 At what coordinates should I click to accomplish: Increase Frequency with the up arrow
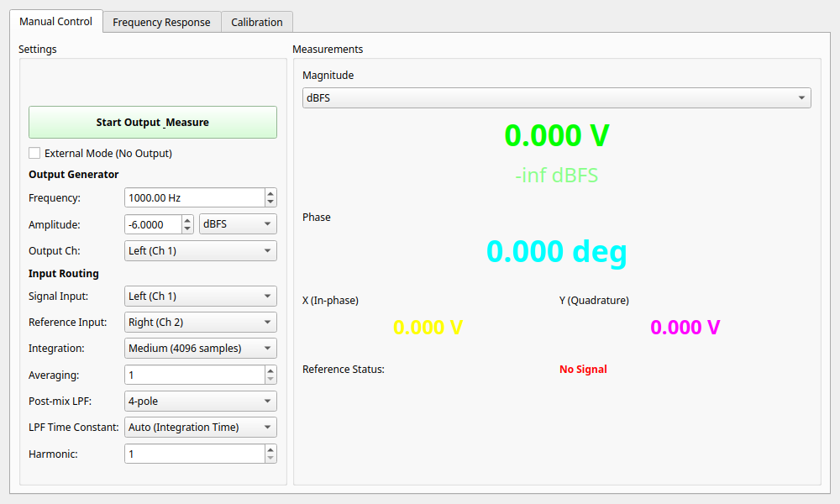[x=270, y=193]
